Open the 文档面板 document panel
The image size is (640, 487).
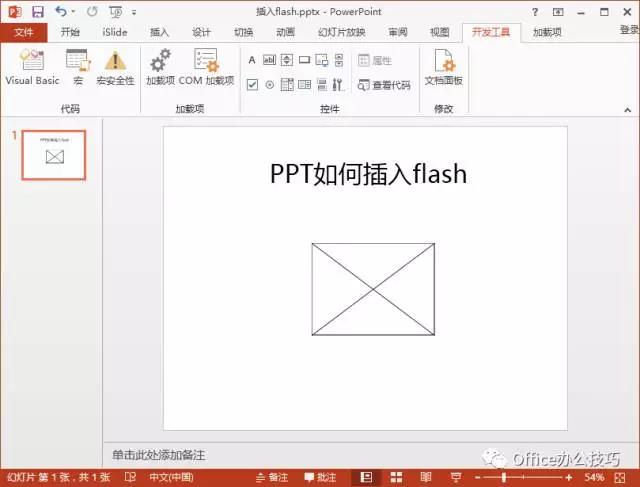(443, 67)
